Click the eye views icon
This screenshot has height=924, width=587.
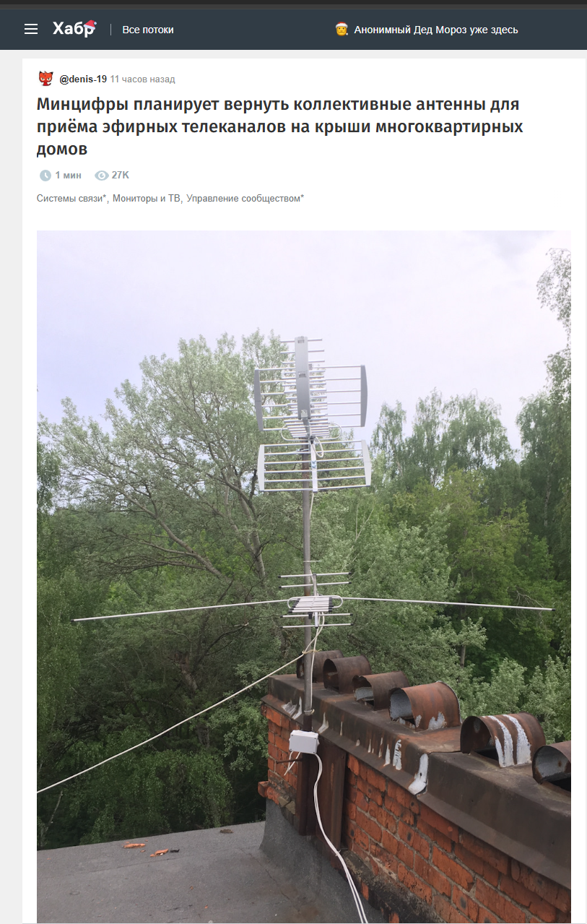coord(101,176)
